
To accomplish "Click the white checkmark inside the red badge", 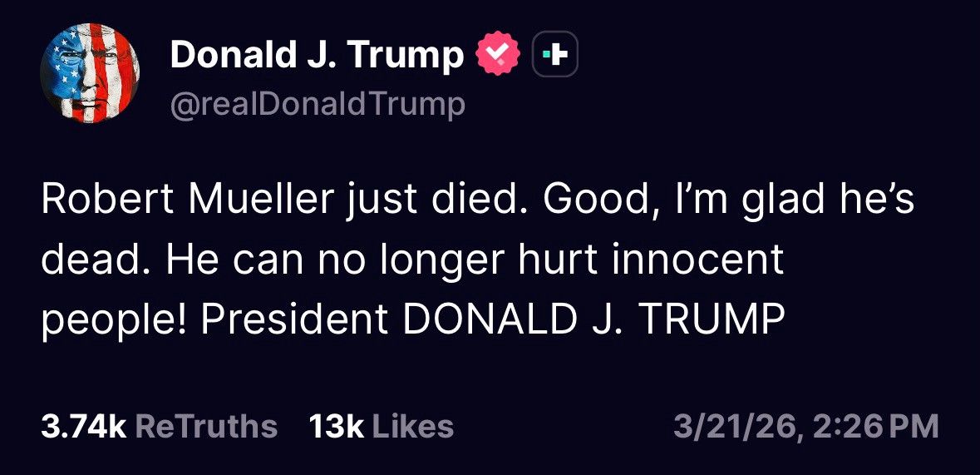I will 498,54.
